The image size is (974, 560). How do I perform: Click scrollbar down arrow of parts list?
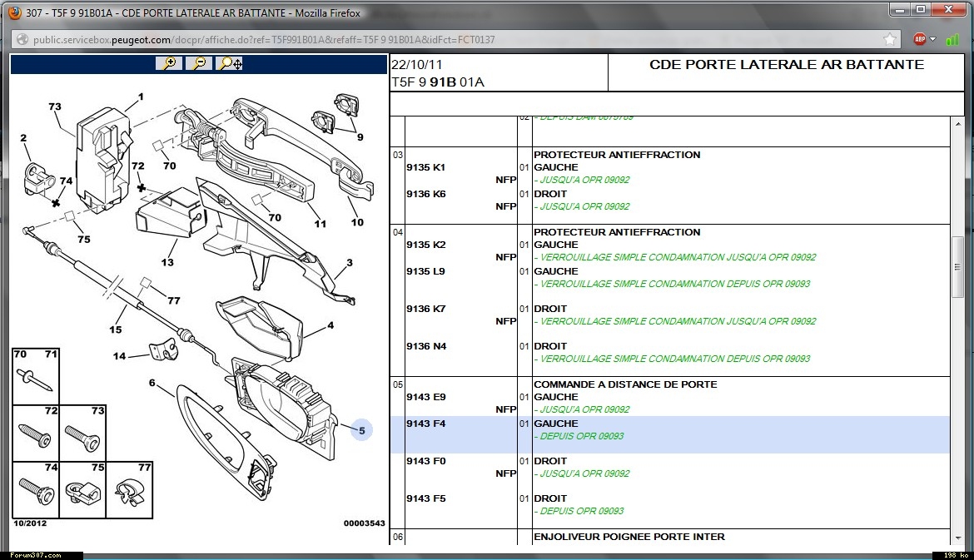pos(957,538)
